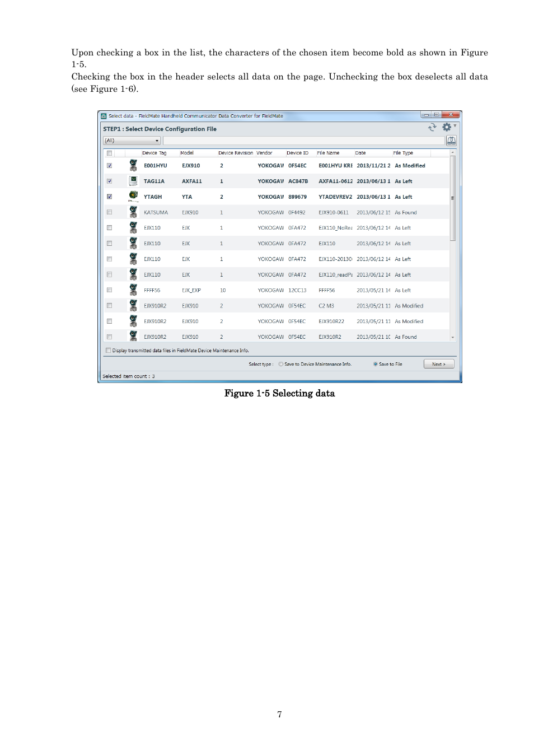
Task: Click device icon for EJX110_NoRea file row
Action: pyautogui.click(x=133, y=227)
